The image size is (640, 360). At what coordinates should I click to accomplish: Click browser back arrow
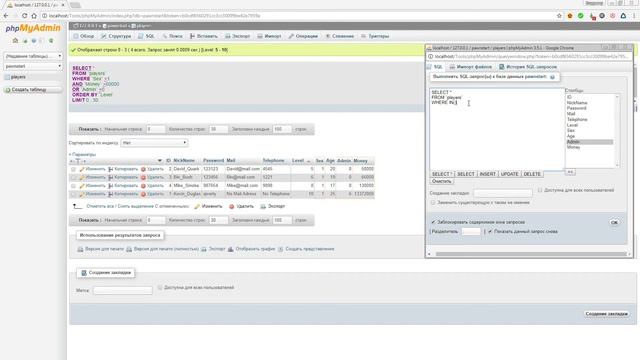coord(6,16)
